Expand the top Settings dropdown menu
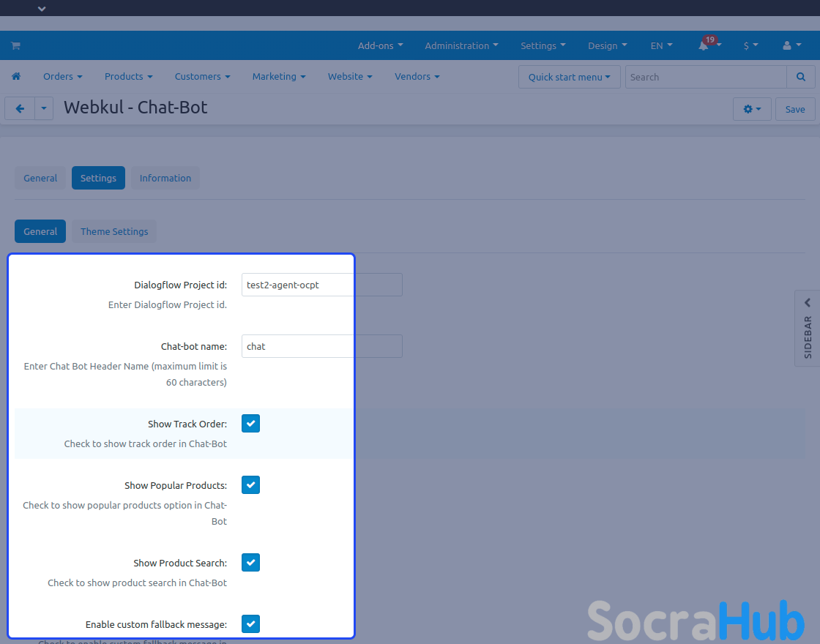The height and width of the screenshot is (644, 820). tap(543, 45)
